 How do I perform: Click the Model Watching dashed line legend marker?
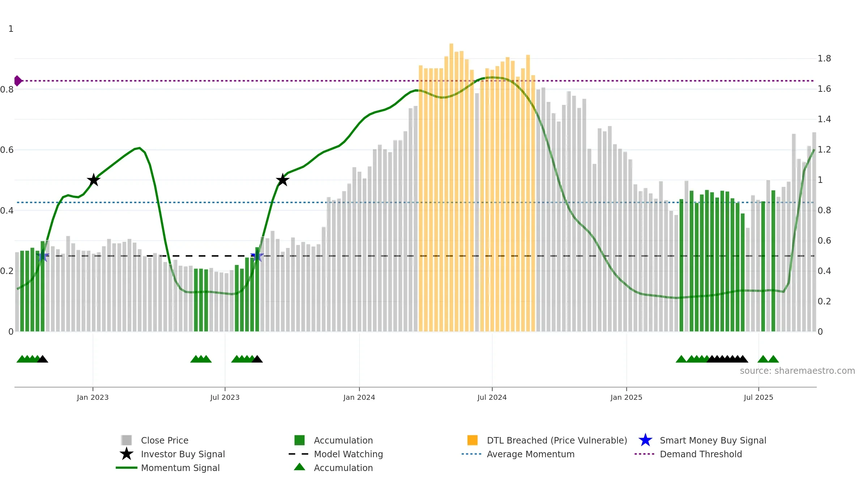click(299, 454)
